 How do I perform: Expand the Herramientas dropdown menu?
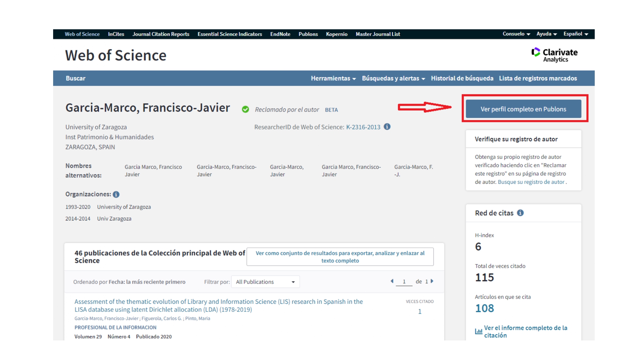point(333,79)
